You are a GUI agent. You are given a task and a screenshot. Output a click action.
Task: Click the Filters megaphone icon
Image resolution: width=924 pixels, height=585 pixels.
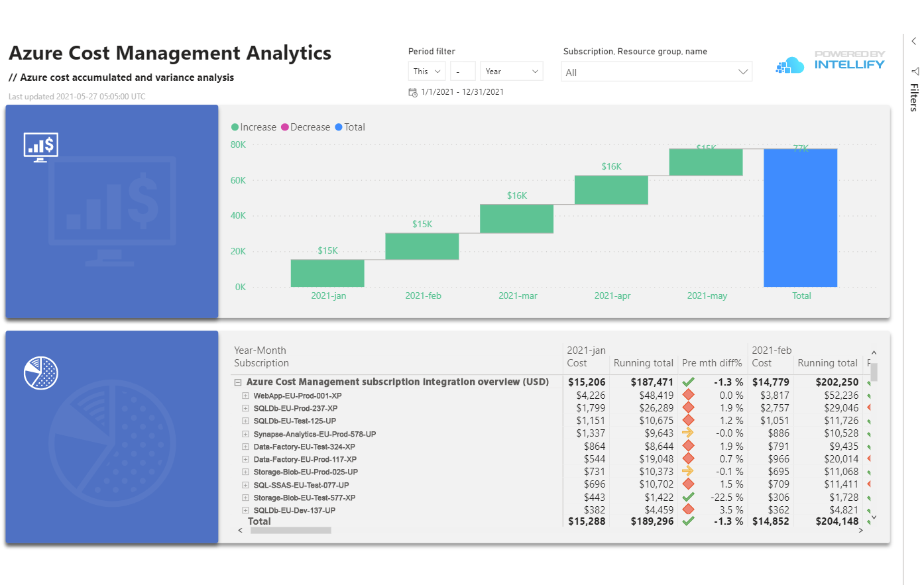pyautogui.click(x=915, y=71)
